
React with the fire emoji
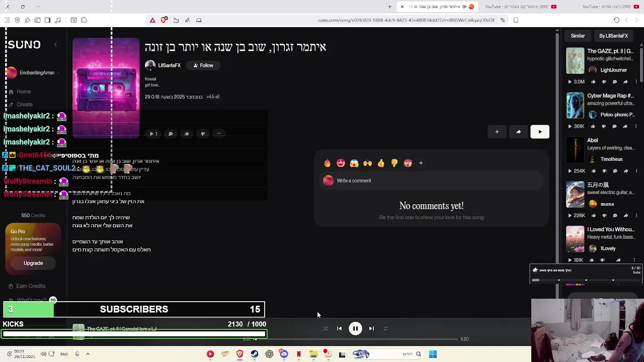coord(328,163)
